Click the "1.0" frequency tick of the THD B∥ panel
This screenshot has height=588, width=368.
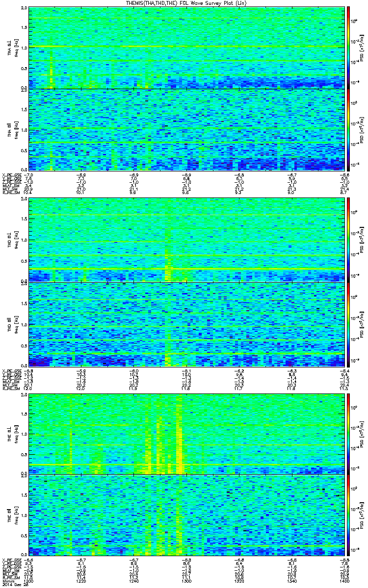pos(24,324)
